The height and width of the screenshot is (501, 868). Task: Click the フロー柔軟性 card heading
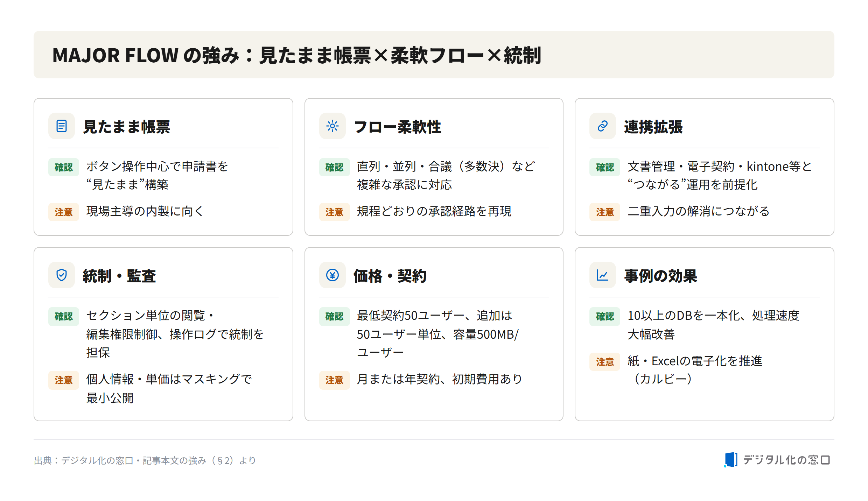pos(398,126)
